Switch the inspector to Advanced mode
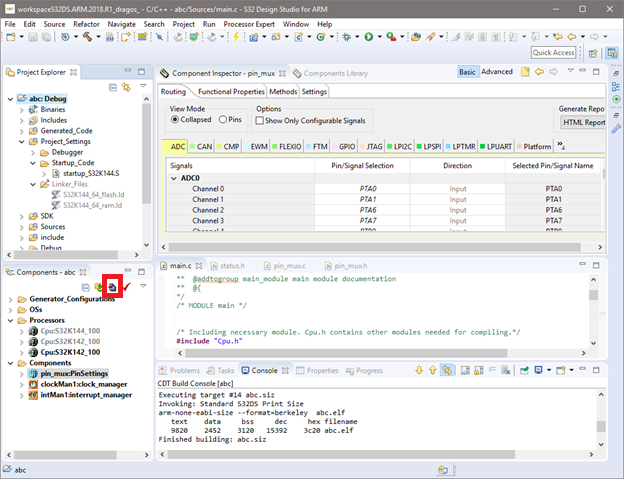 point(497,72)
